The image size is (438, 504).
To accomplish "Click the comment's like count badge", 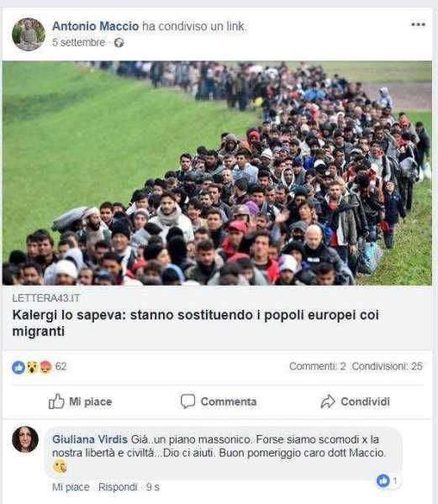I will 388,481.
